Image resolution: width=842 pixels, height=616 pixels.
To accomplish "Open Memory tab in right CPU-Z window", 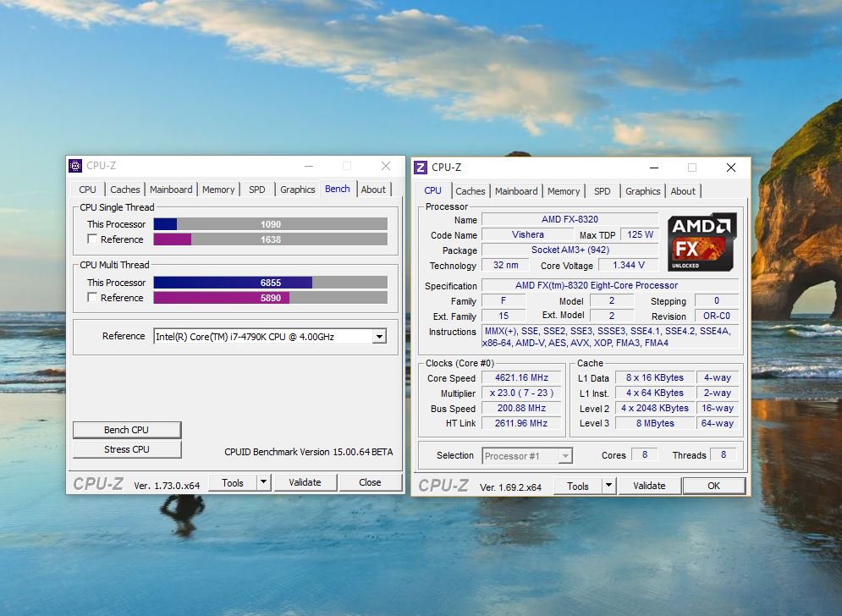I will tap(564, 191).
